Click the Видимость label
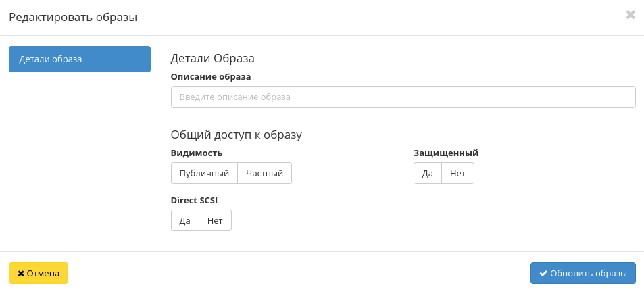 click(197, 153)
